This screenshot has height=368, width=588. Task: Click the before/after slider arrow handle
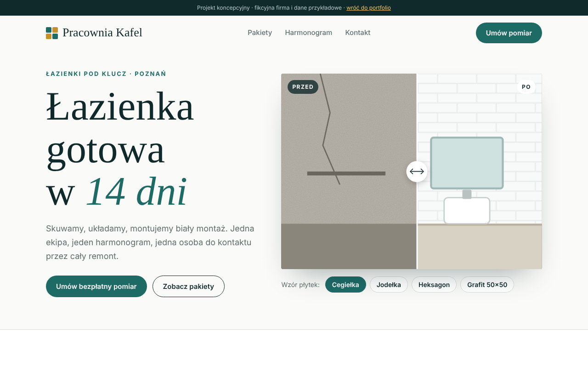(x=417, y=172)
